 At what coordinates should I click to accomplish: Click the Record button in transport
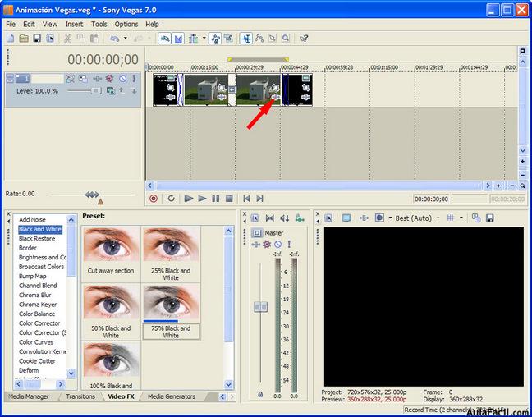coord(154,199)
